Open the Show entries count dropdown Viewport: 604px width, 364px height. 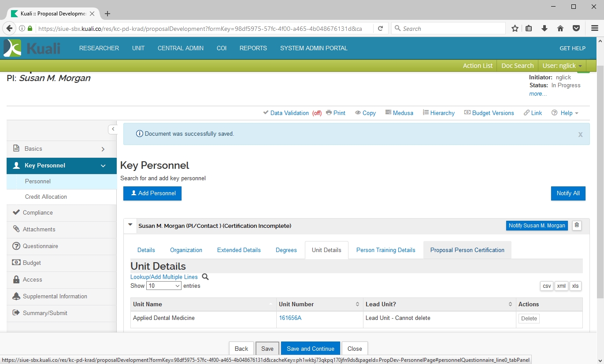coord(163,286)
